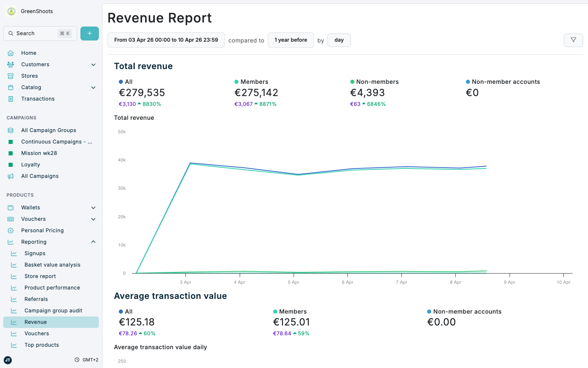Screen dimensions: 588x368
Task: Expand the Wallets menu
Action: click(x=31, y=207)
